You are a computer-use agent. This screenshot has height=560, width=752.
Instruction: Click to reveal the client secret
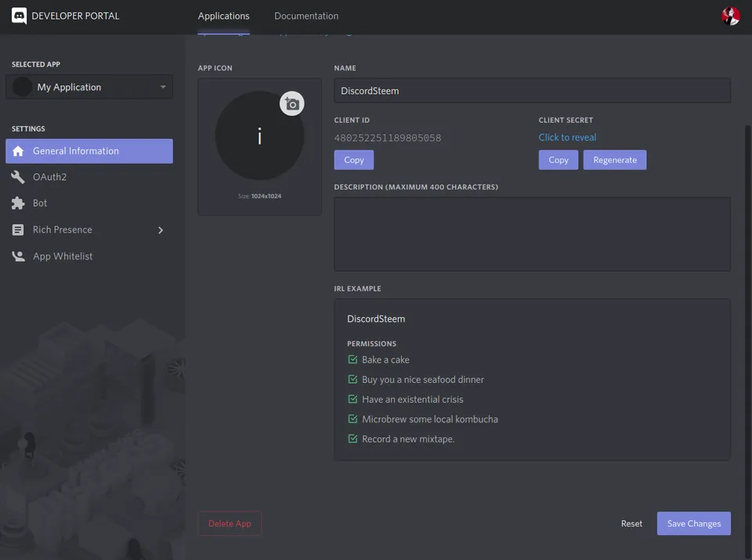pyautogui.click(x=567, y=138)
